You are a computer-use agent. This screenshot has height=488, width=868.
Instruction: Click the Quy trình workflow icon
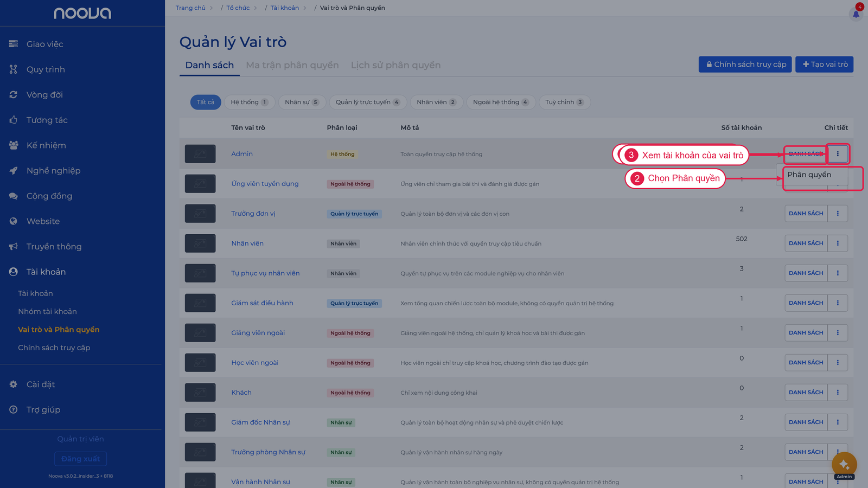click(14, 69)
